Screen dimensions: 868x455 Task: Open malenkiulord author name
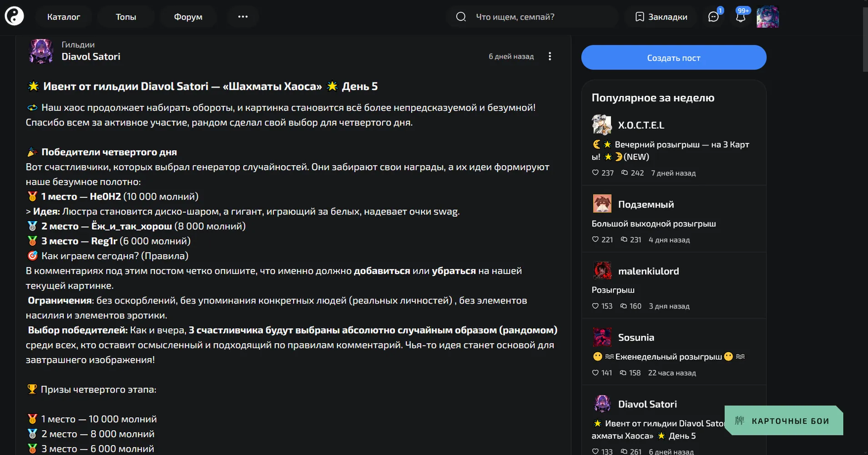click(x=648, y=271)
